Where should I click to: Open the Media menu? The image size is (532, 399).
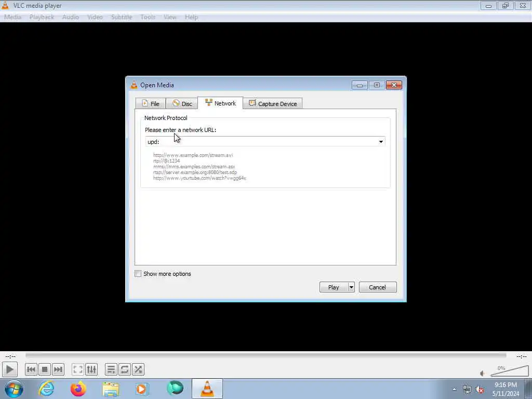click(12, 17)
